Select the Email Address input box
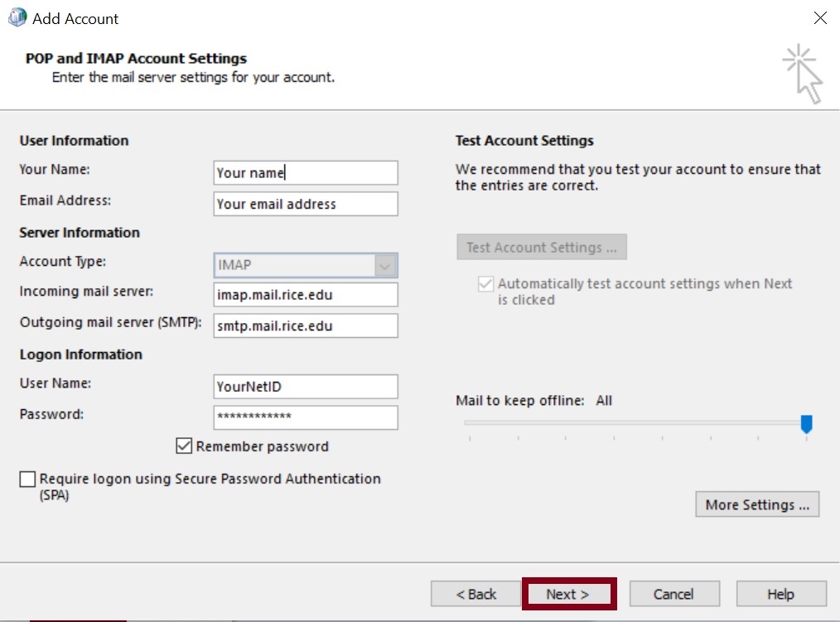The width and height of the screenshot is (840, 622). [305, 204]
